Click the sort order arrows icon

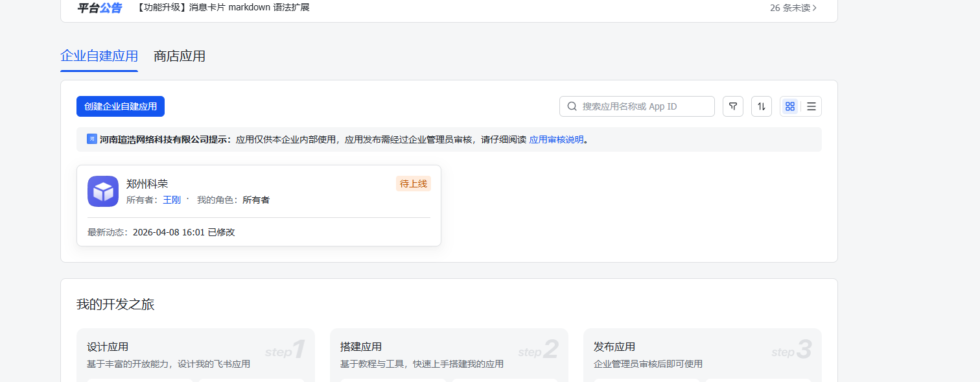[x=762, y=106]
